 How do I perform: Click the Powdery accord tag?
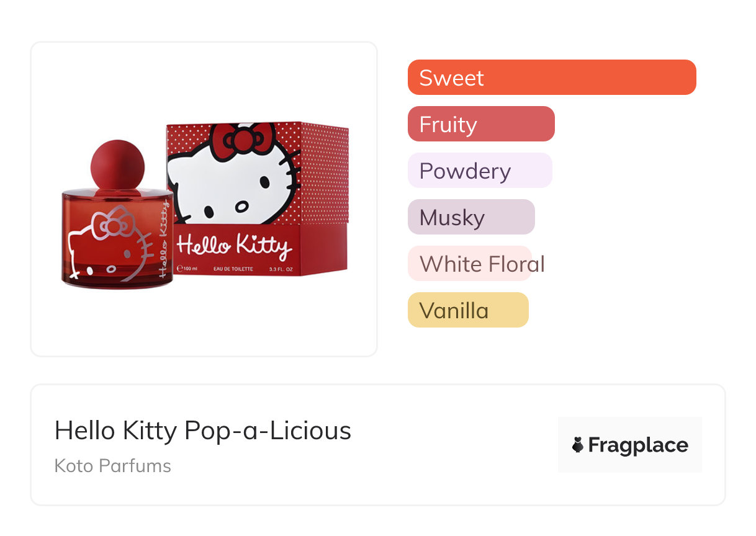coord(479,171)
